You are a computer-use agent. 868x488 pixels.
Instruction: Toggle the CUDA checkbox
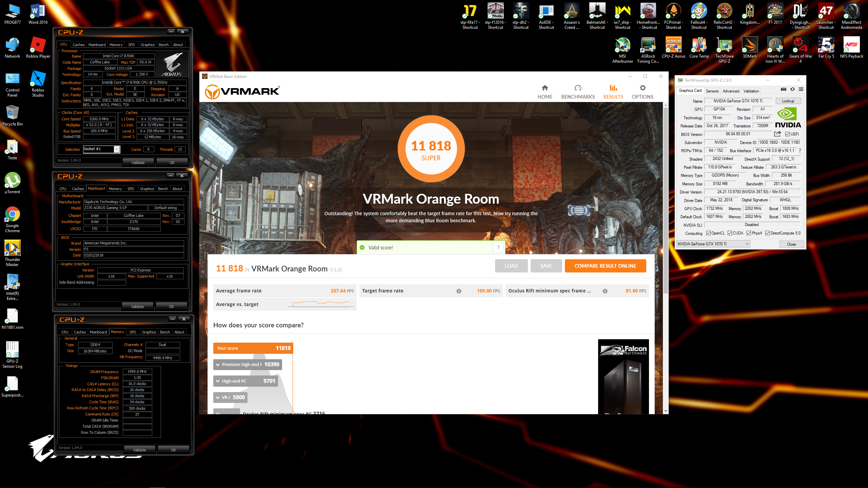[730, 233]
